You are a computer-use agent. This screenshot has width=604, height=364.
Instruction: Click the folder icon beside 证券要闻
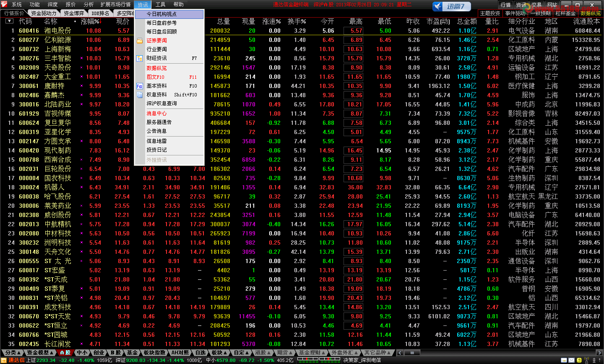click(x=140, y=41)
